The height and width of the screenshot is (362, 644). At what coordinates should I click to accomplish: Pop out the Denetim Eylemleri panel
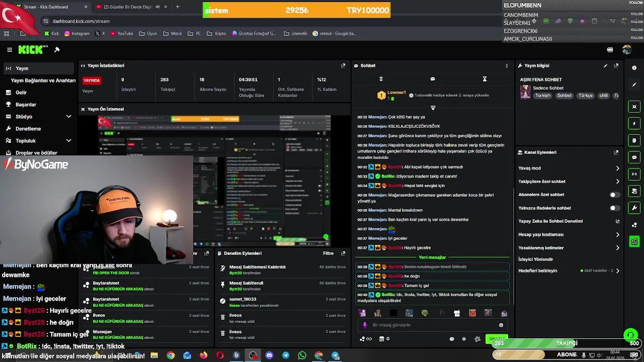[x=343, y=253]
